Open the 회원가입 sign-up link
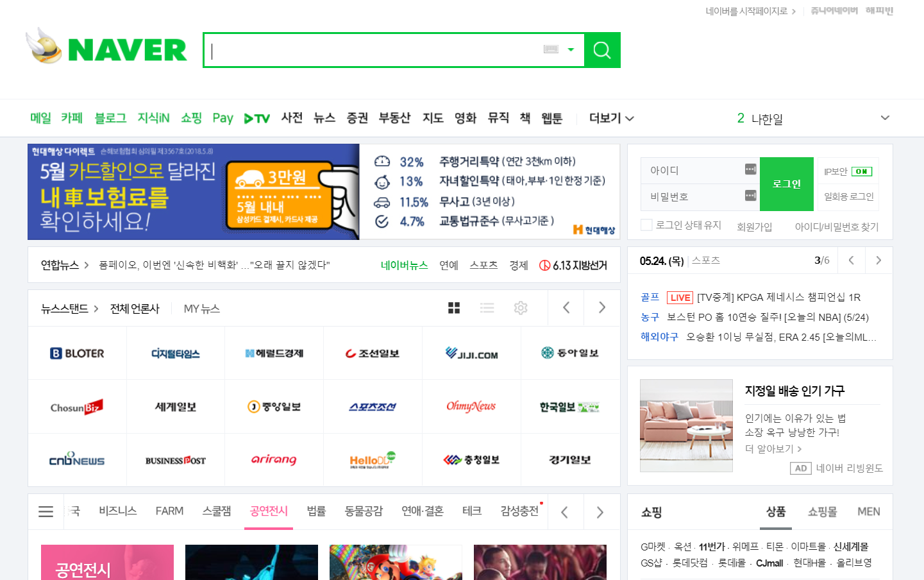The image size is (924, 580). point(754,226)
